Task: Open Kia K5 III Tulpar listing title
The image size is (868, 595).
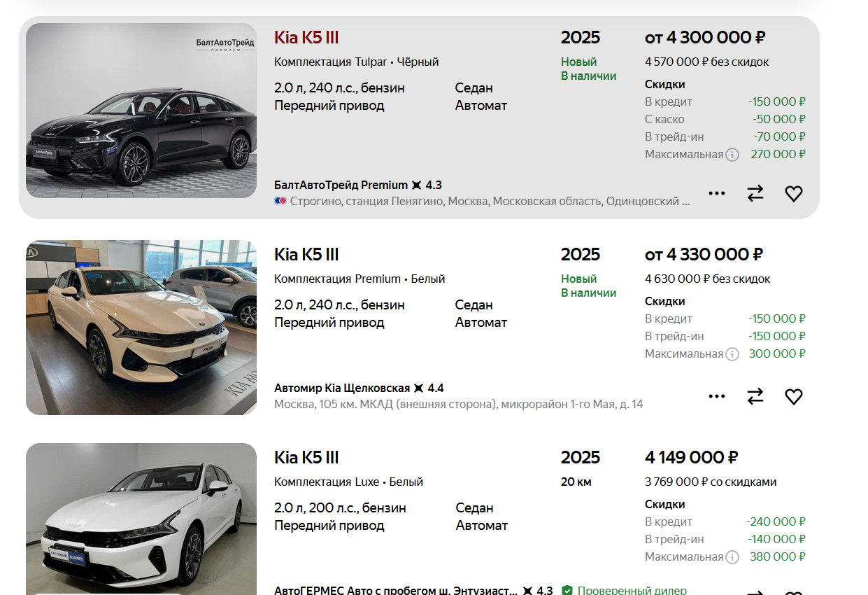Action: point(306,38)
